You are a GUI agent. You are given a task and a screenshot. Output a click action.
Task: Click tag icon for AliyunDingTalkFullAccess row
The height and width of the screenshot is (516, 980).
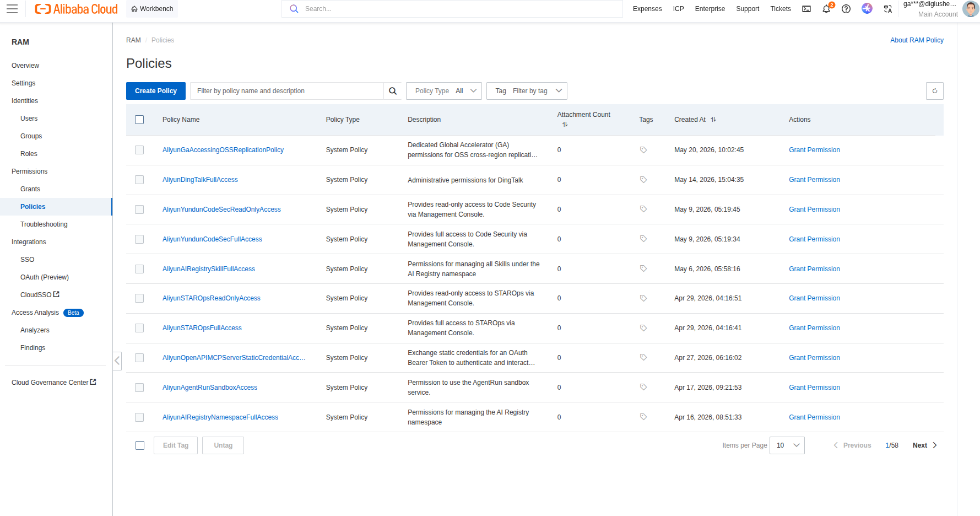(643, 180)
